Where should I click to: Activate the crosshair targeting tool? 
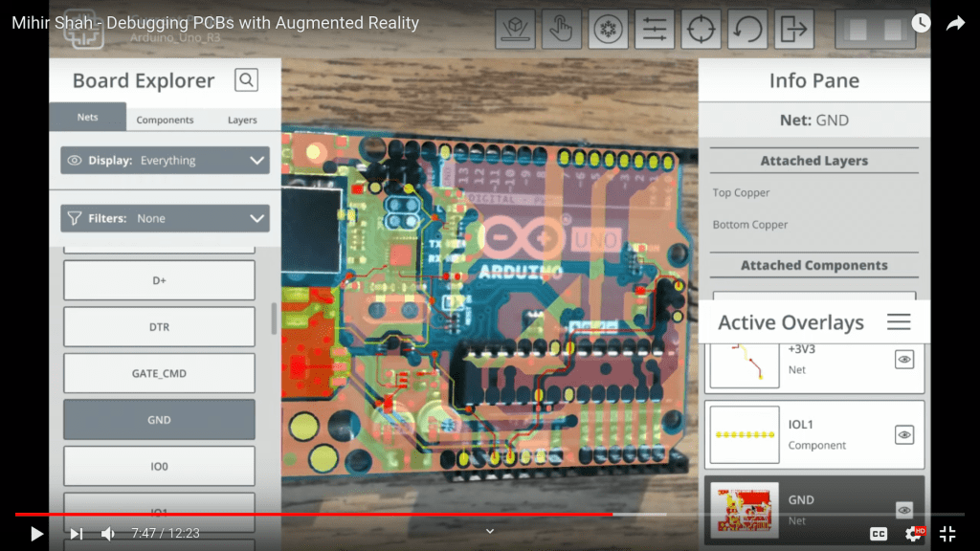pyautogui.click(x=701, y=28)
